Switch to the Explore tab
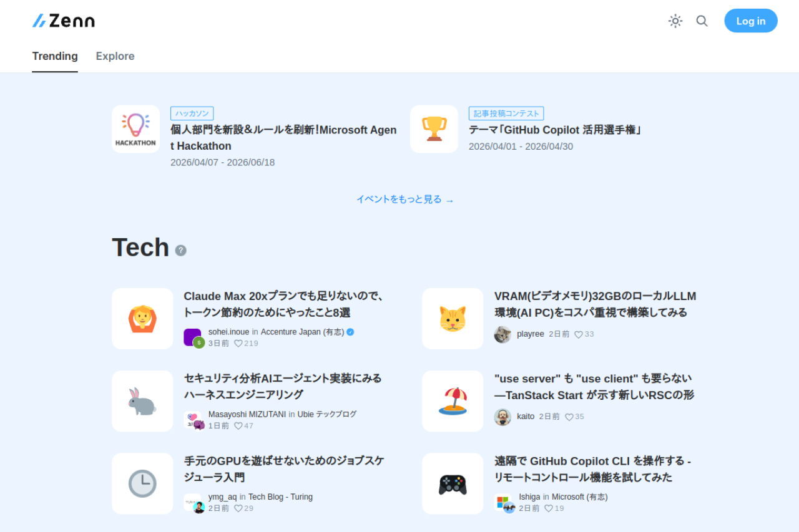Viewport: 799px width, 532px height. coord(115,56)
